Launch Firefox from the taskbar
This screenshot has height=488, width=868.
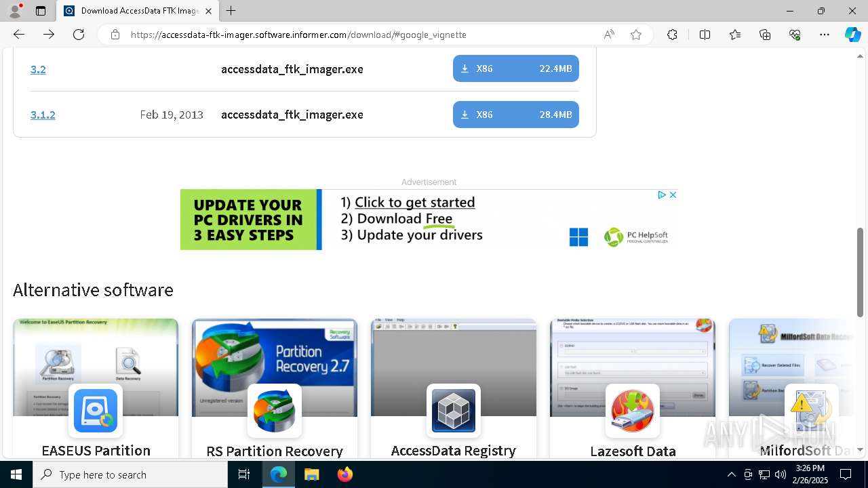(344, 474)
